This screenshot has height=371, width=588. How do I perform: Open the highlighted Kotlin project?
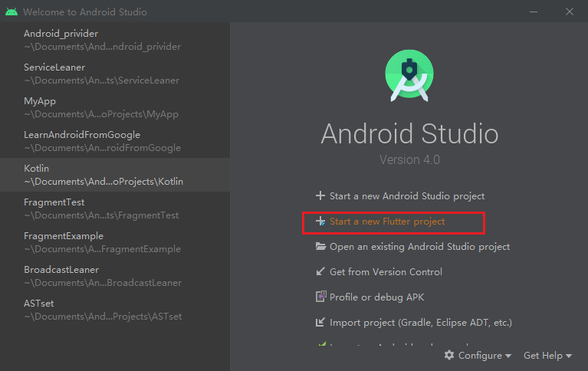(115, 175)
